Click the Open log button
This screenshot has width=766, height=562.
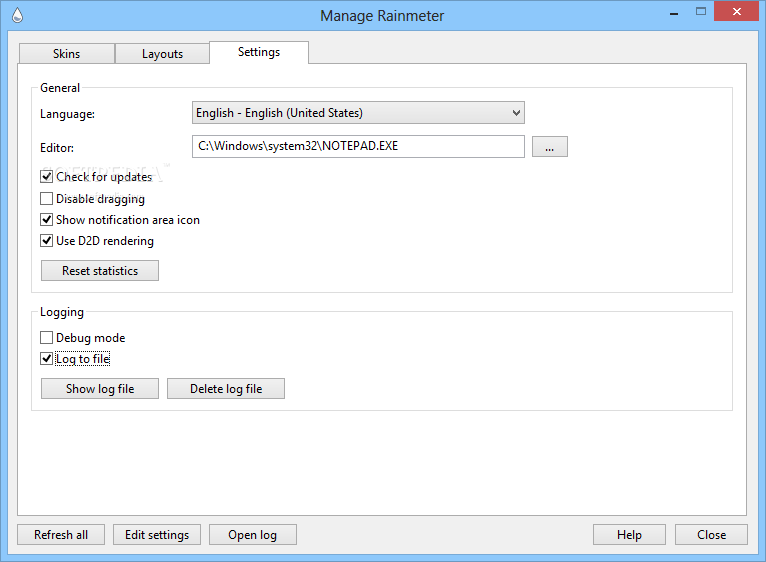click(x=253, y=535)
